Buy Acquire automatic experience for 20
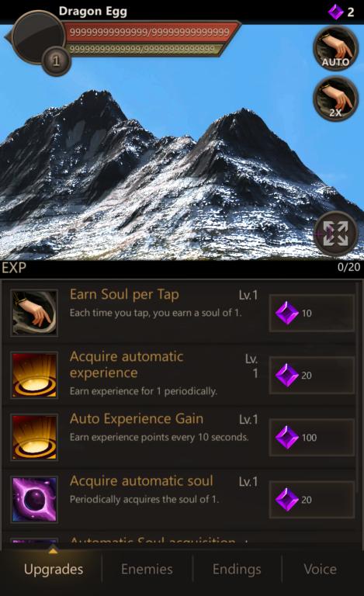 point(312,375)
